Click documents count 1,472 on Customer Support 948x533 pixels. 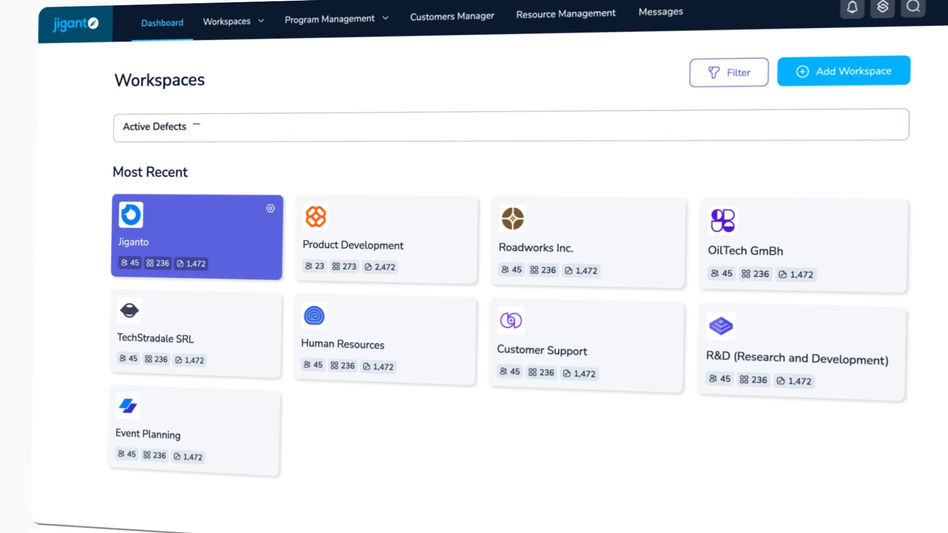click(x=580, y=373)
